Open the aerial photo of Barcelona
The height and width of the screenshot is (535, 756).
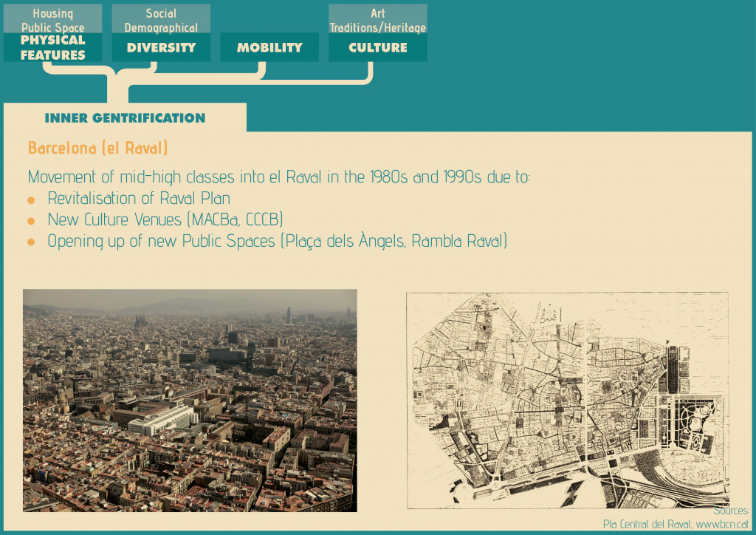190,400
